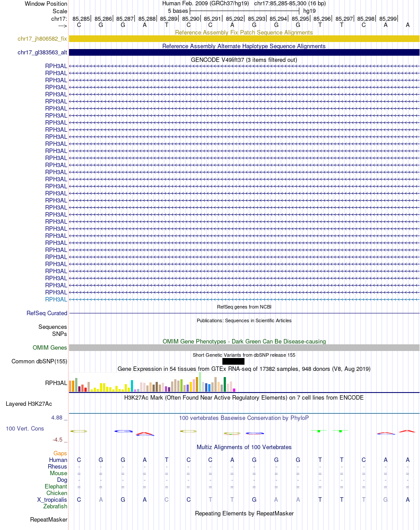The width and height of the screenshot is (420, 530).
Task: Open Reference Assembly Alternate Haplotype Sequence Alignments title
Action: coord(244,46)
